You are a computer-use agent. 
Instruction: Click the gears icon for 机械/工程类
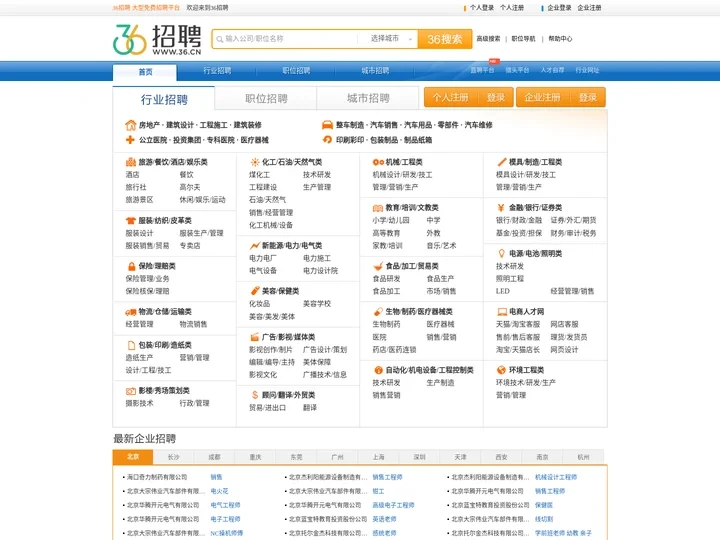coord(378,162)
